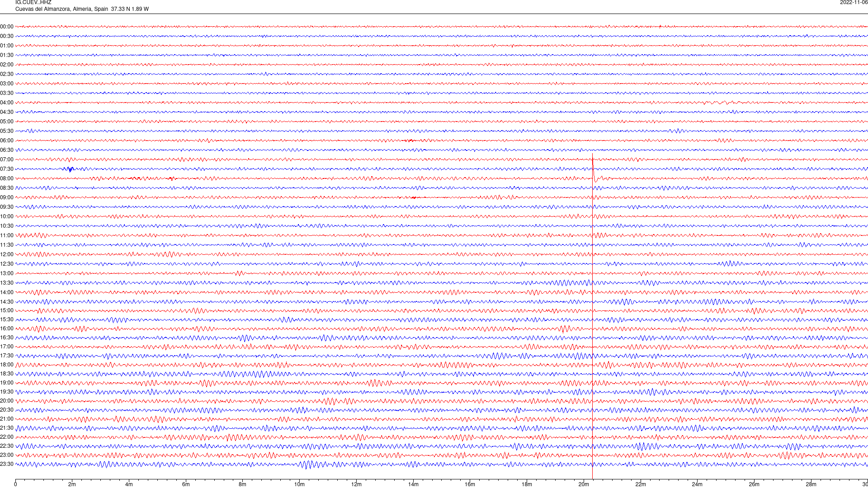Click the 0 minute axis tick label
The width and height of the screenshot is (868, 488).
click(x=15, y=484)
